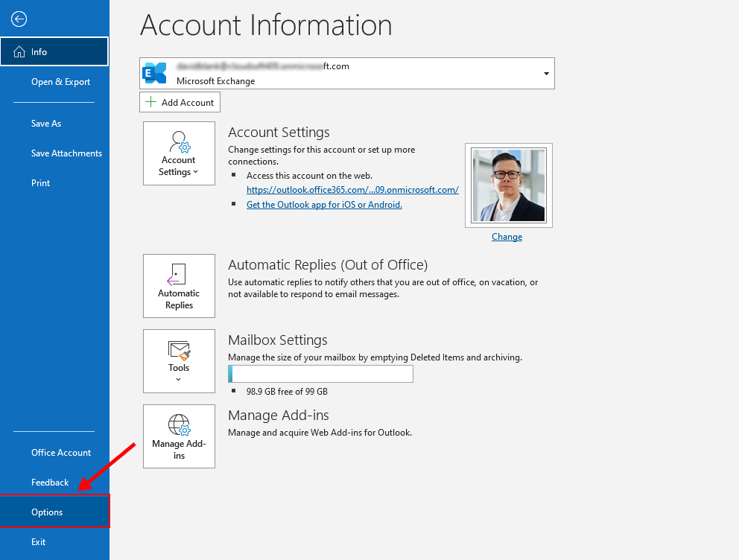Click the mailbox storage usage bar
This screenshot has width=739, height=560.
(320, 374)
